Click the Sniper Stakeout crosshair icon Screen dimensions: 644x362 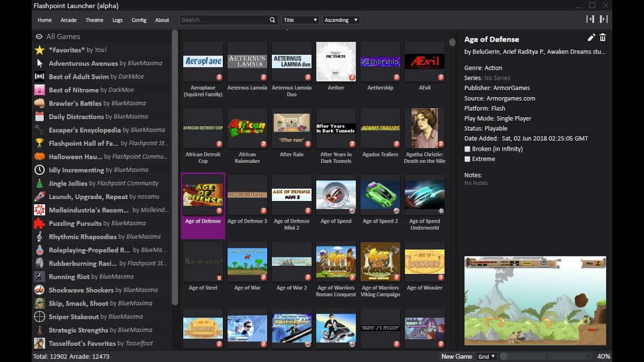(39, 317)
